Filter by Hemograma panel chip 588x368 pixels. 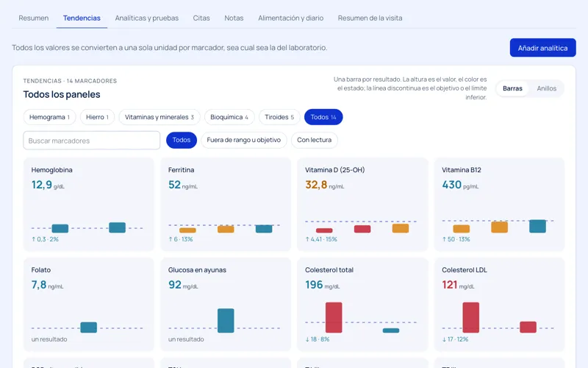coord(49,117)
